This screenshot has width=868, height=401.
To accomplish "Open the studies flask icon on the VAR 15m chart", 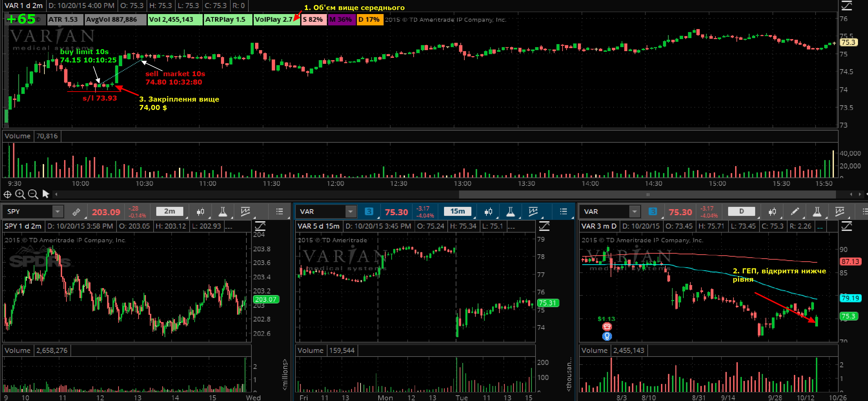I will (510, 212).
